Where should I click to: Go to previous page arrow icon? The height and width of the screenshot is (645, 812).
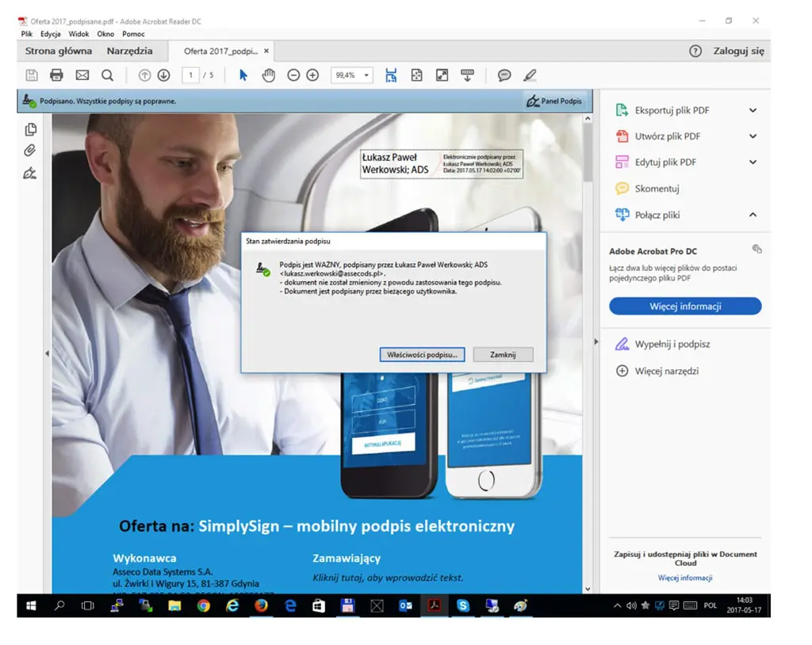(x=144, y=75)
